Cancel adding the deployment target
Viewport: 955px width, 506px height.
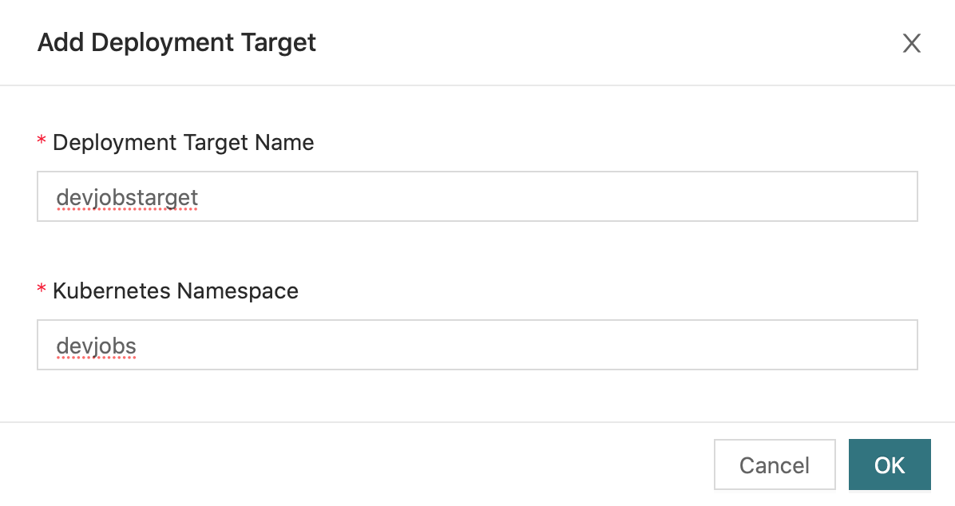(774, 465)
